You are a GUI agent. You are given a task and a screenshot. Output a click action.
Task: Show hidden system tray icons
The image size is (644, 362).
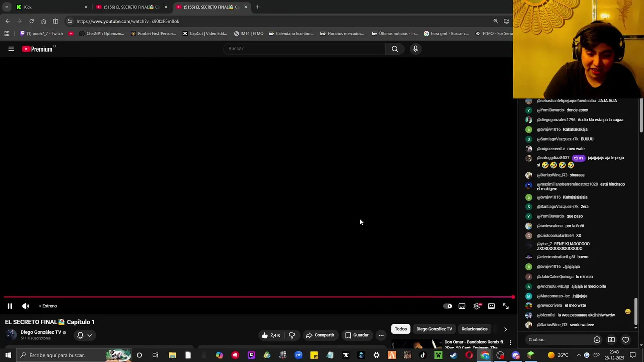click(x=578, y=355)
